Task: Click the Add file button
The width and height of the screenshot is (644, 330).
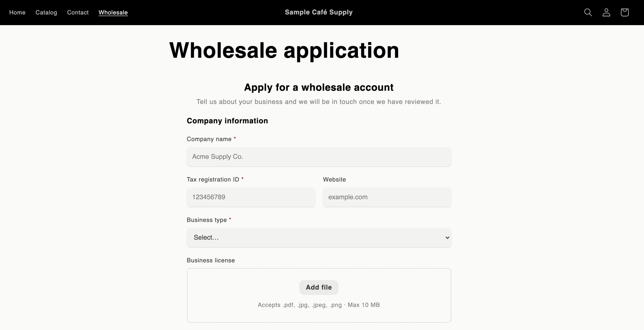Action: click(x=319, y=287)
